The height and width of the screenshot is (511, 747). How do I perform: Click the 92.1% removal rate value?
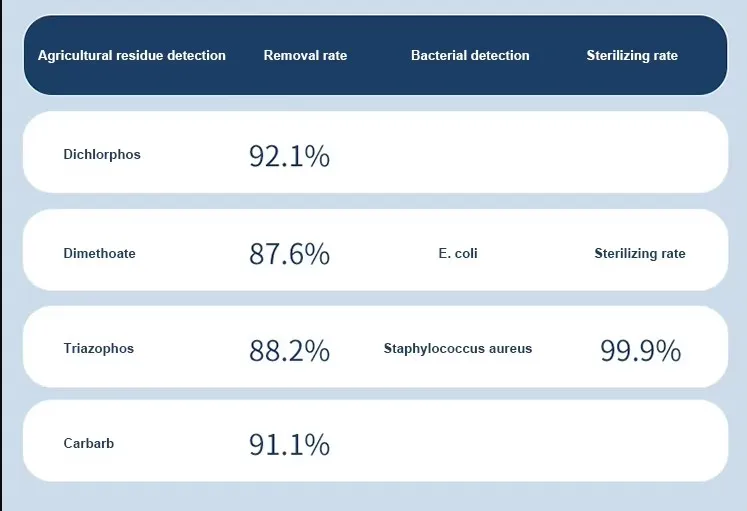(289, 156)
